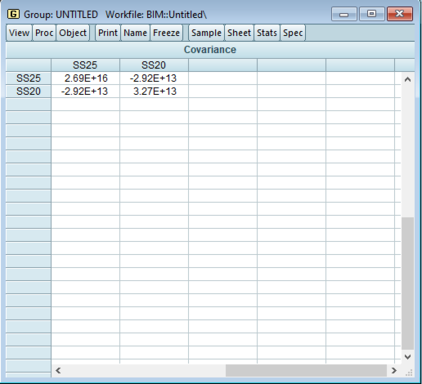The height and width of the screenshot is (384, 422).
Task: Click the horizontal scrollbar left arrow
Action: click(x=58, y=370)
